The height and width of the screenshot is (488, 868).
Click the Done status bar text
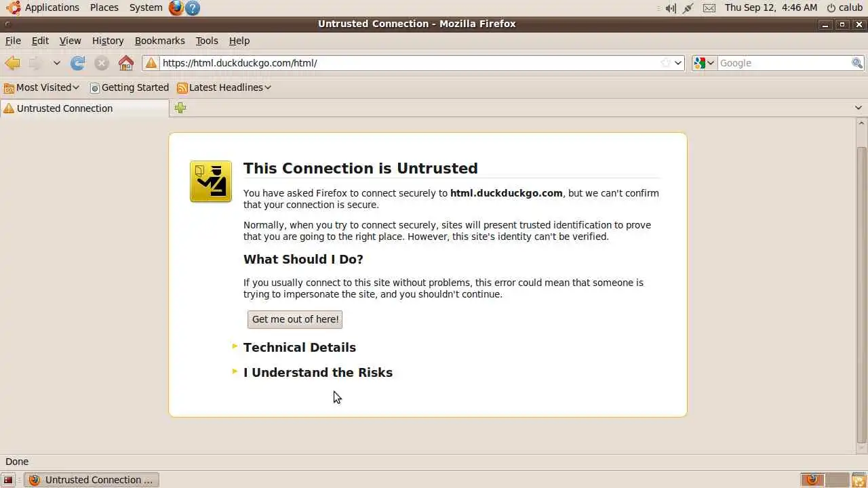point(17,462)
